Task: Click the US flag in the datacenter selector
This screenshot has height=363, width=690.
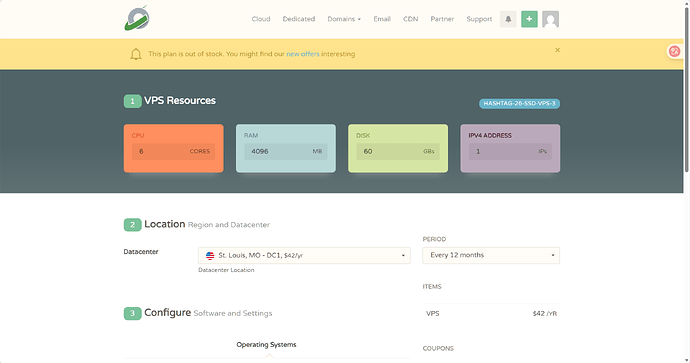Action: [x=210, y=256]
